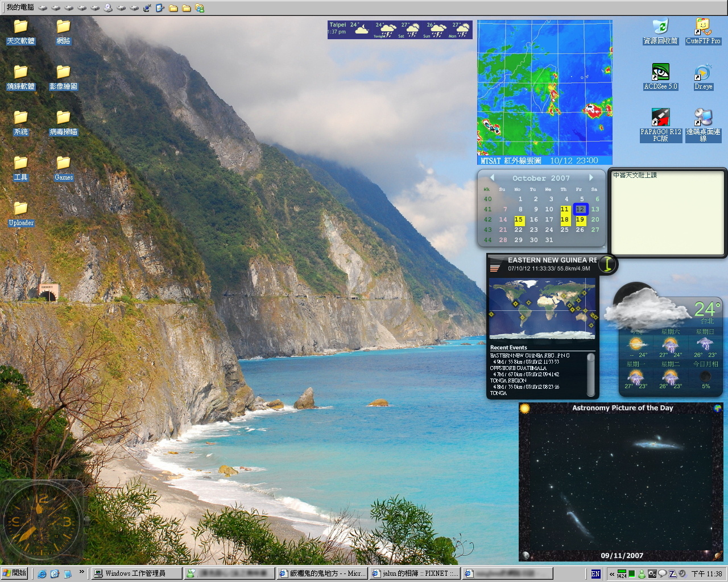The height and width of the screenshot is (582, 728).
Task: Open the 遠端桌面連線 remote desktop shortcut
Action: [x=703, y=126]
